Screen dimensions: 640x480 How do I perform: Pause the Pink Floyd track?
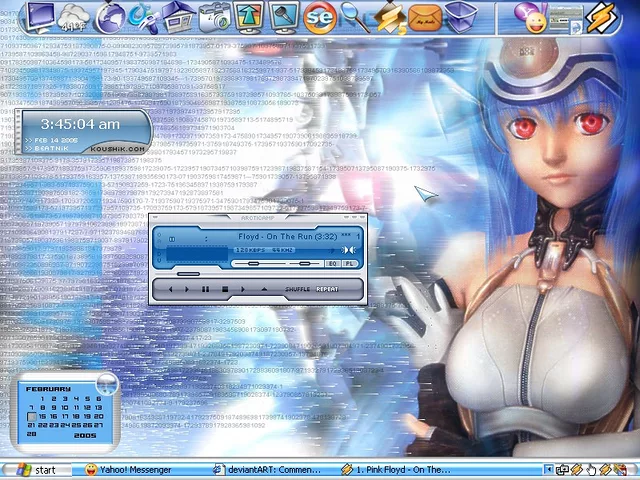pos(205,289)
